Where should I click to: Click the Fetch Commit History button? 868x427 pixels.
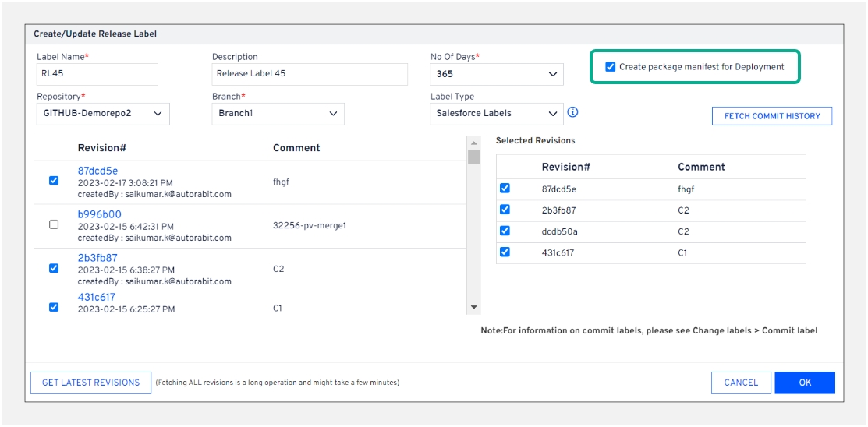772,116
